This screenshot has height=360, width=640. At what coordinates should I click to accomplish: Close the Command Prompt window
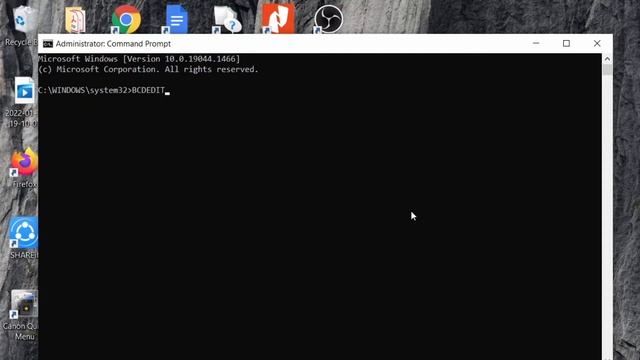click(x=597, y=43)
